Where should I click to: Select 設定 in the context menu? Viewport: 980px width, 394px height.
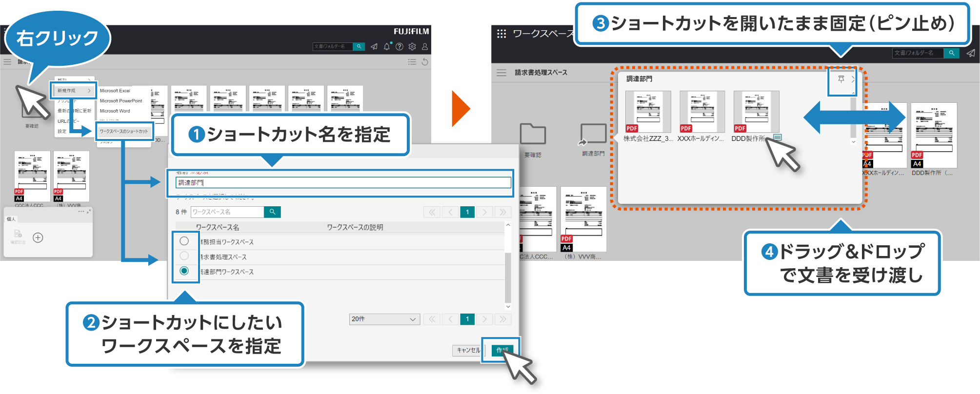click(62, 131)
